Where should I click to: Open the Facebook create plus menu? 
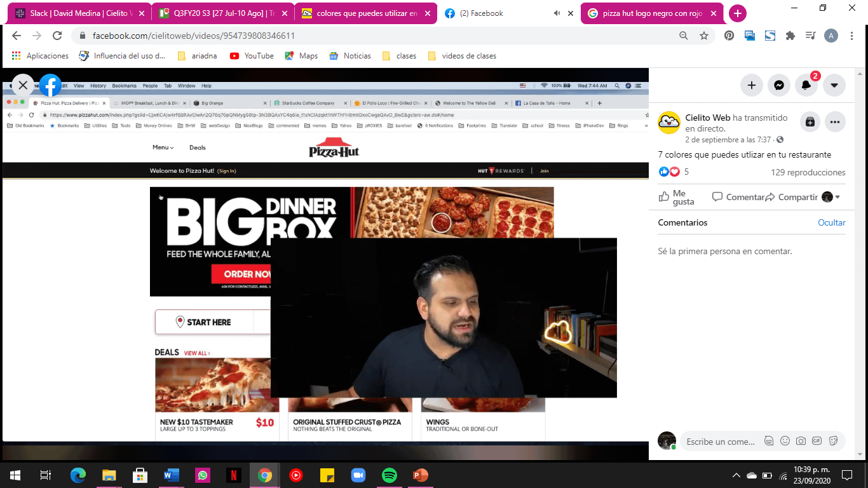(x=751, y=85)
